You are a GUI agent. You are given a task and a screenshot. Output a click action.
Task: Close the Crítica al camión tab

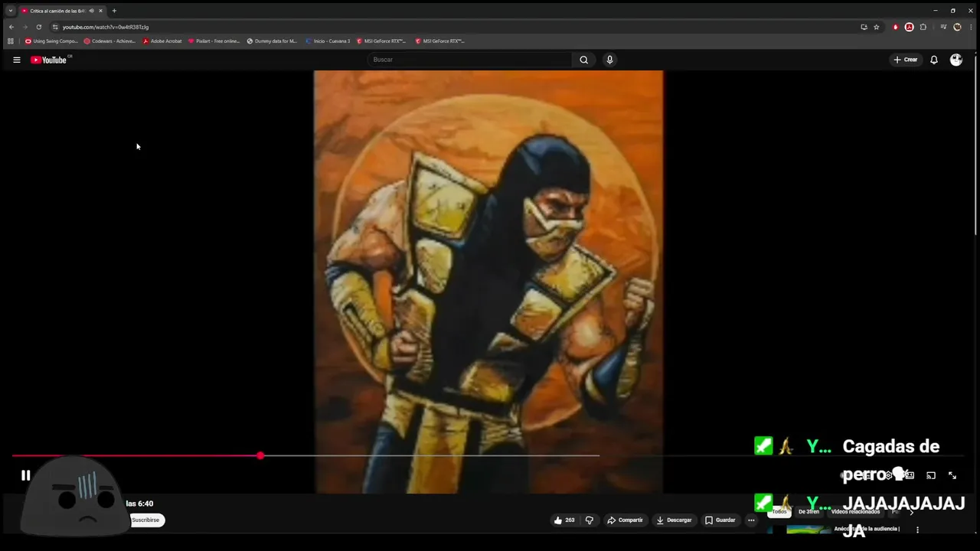[x=100, y=11]
